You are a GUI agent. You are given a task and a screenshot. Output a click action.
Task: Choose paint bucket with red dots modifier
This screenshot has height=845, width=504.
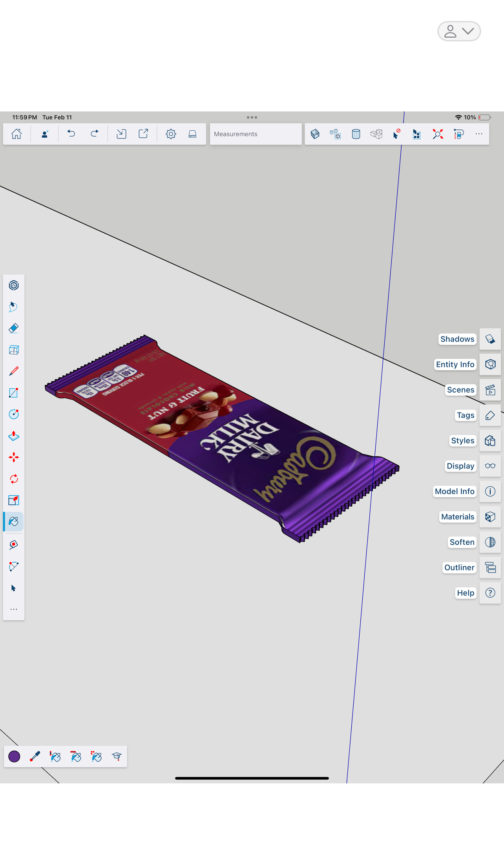(x=96, y=756)
